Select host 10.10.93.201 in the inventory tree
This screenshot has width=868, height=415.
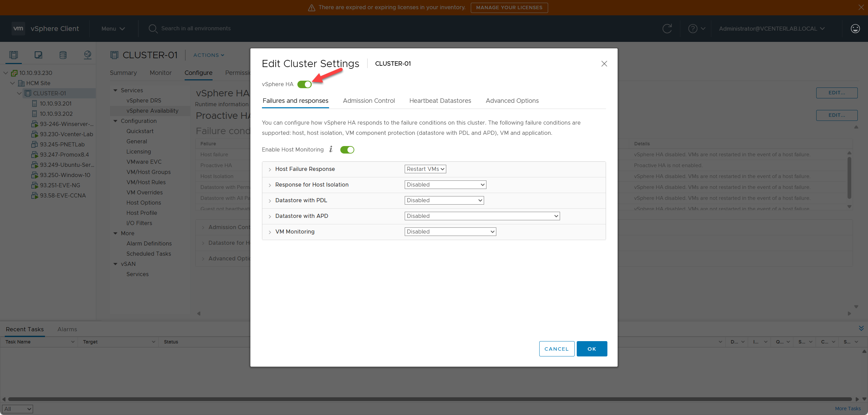pos(56,103)
